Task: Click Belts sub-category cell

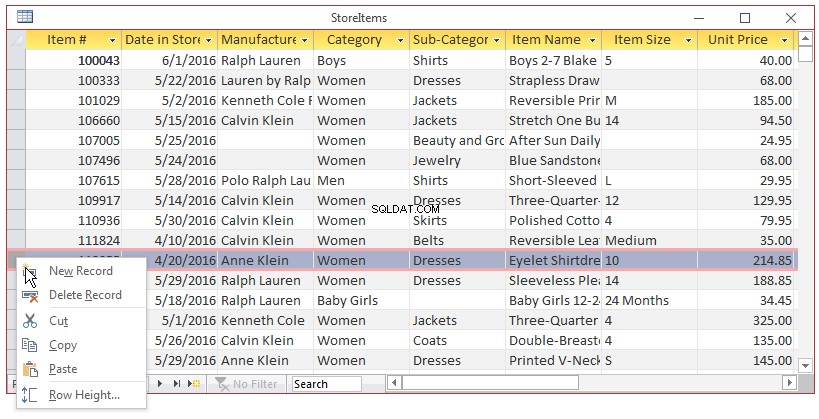Action: click(458, 240)
